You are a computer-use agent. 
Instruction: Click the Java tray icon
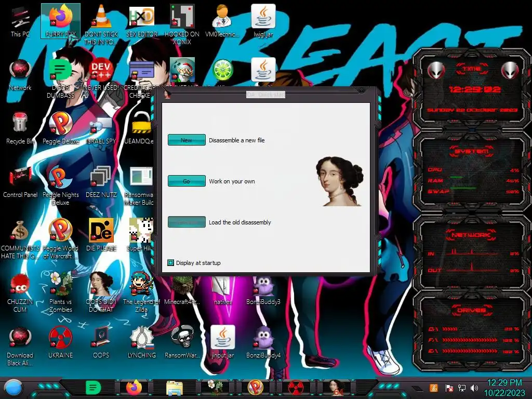click(x=434, y=388)
